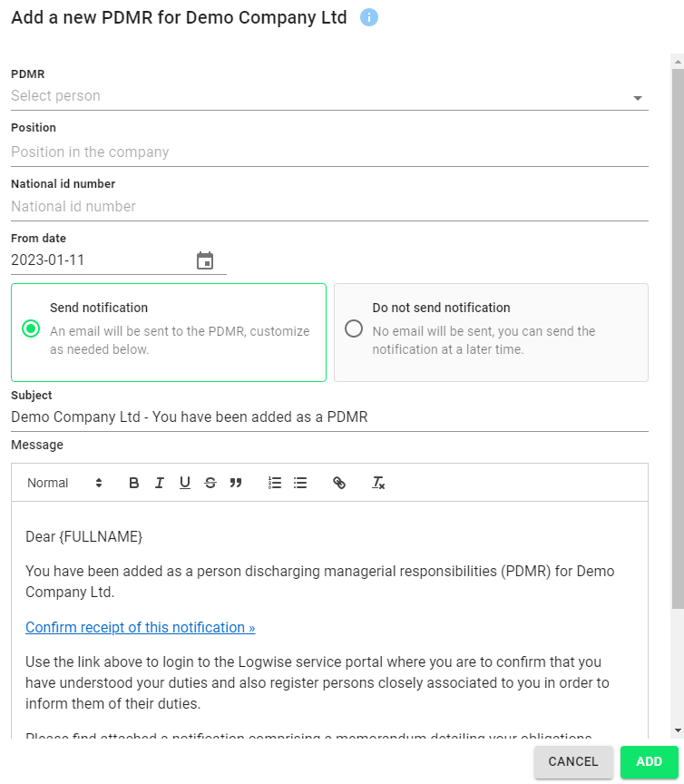Toggle bold formatting in message editor
Image resolution: width=684 pixels, height=784 pixels.
point(133,483)
